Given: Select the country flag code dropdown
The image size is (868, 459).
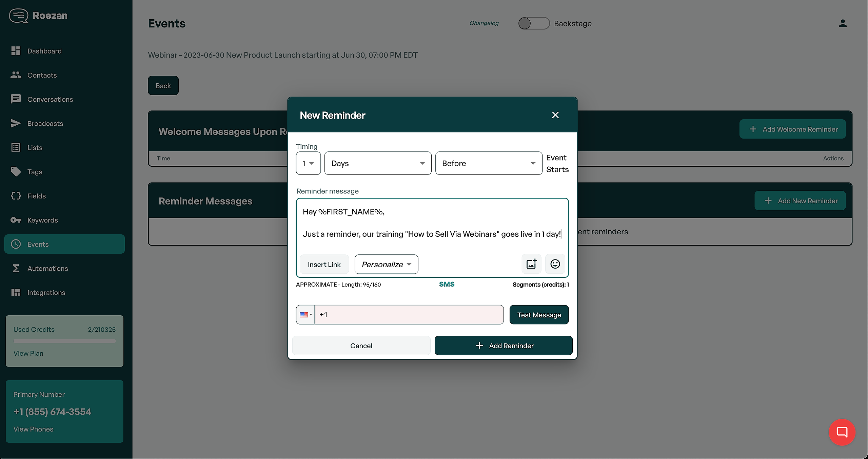Looking at the screenshot, I should click(x=305, y=315).
